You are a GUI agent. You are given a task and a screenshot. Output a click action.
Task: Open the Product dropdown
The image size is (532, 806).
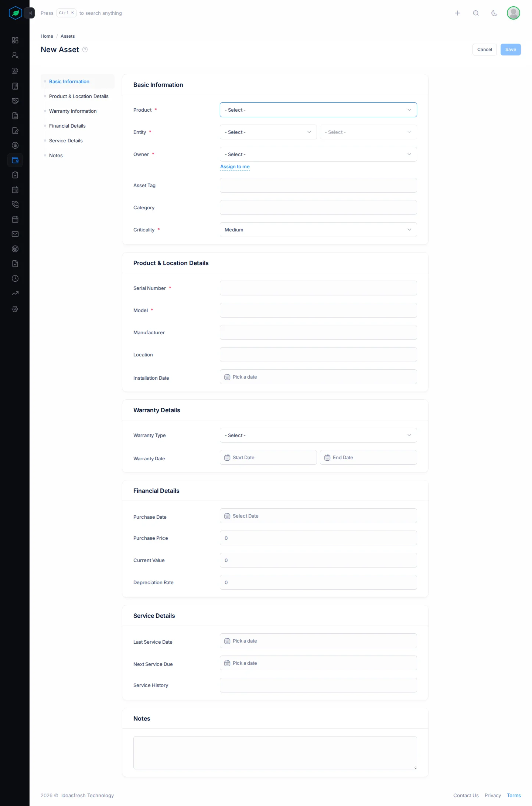(318, 110)
